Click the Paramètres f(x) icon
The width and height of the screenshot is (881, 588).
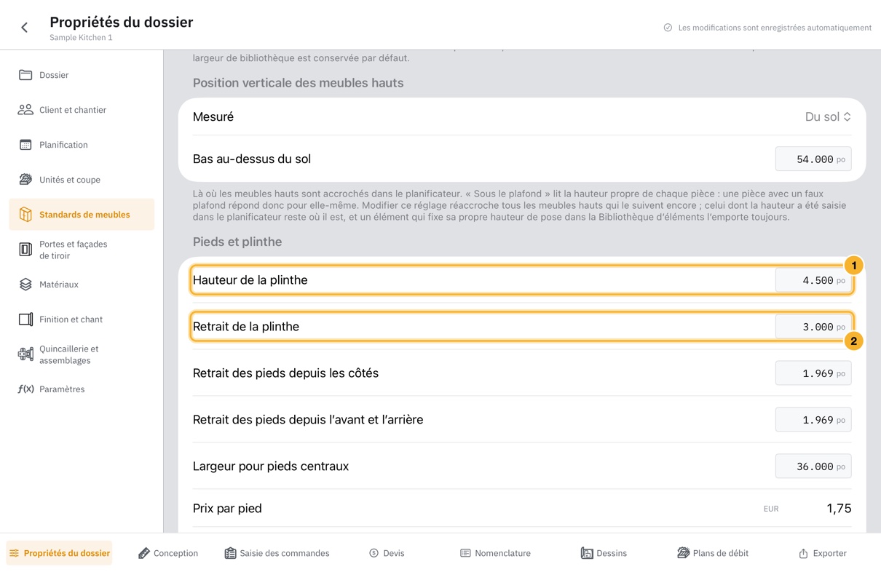(25, 389)
